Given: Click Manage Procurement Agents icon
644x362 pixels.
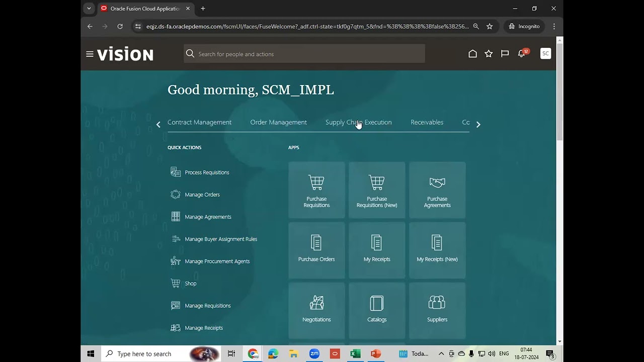Looking at the screenshot, I should click(x=176, y=261).
